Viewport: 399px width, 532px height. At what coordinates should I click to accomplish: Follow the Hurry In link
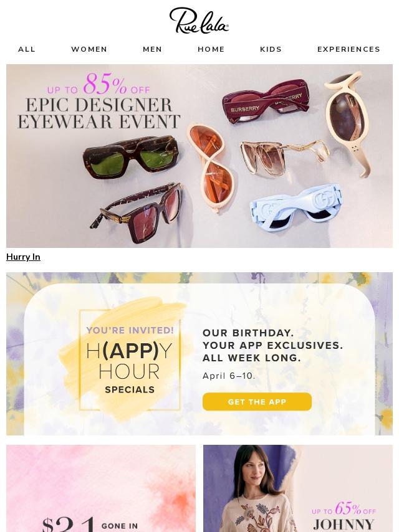click(23, 257)
